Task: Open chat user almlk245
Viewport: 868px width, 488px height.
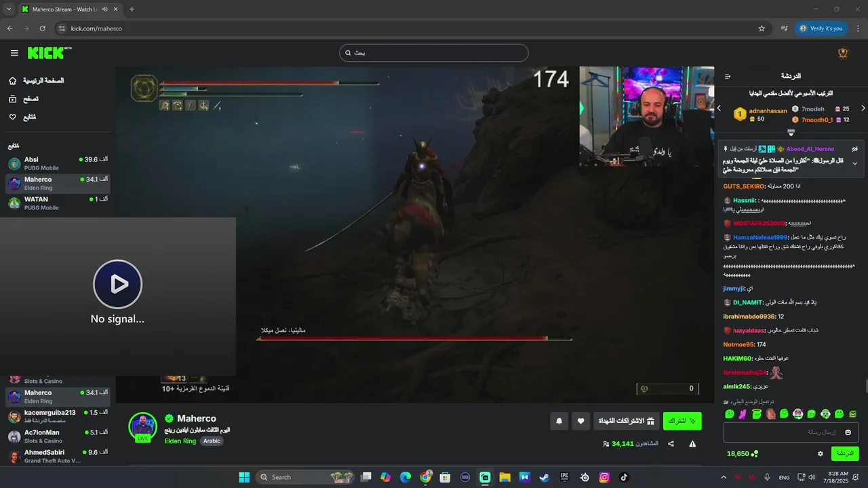Action: coord(737,386)
